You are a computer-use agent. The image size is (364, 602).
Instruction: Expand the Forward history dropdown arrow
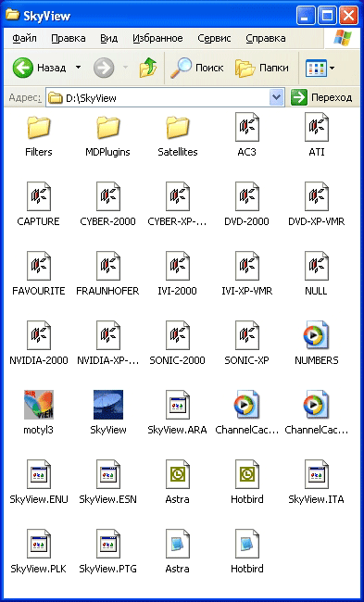125,68
